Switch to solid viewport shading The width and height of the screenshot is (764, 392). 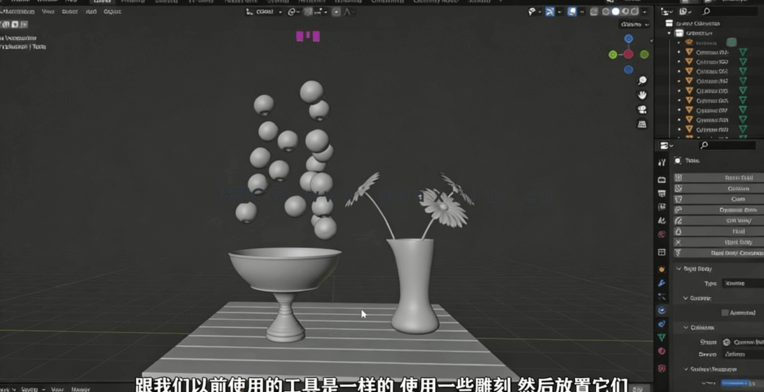pyautogui.click(x=616, y=12)
